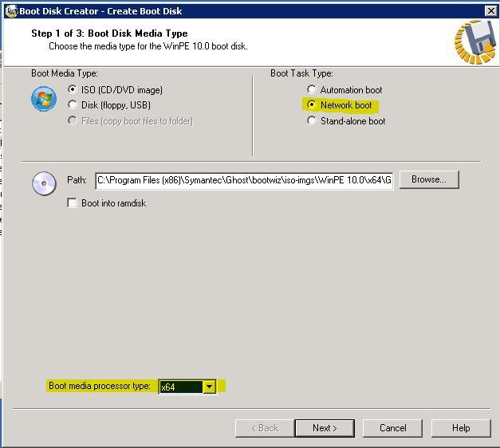Click the Windows logo boot media icon
The height and width of the screenshot is (448, 500).
point(44,99)
